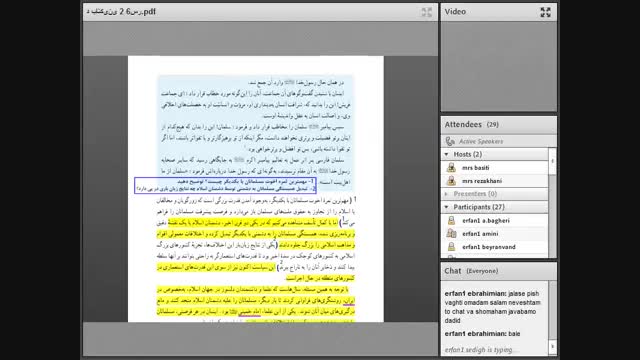Click the Chat scrollbar down arrow
The width and height of the screenshot is (640, 360).
coord(552,347)
